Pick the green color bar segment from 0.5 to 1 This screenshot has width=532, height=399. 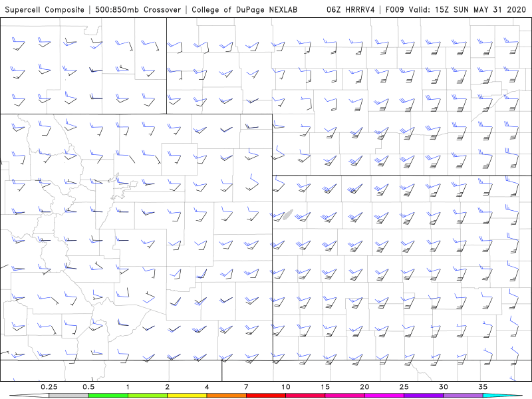click(x=108, y=396)
